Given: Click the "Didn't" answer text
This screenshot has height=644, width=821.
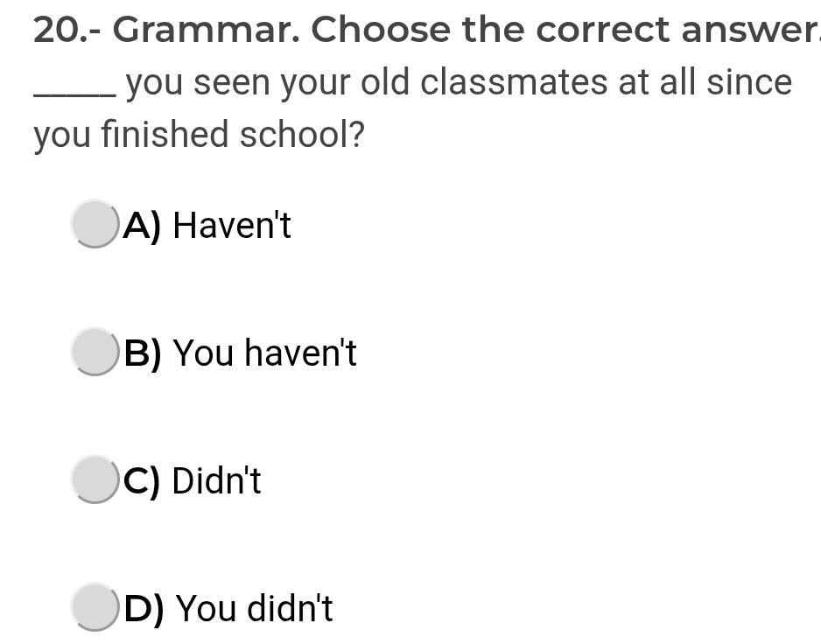Looking at the screenshot, I should pyautogui.click(x=216, y=481).
